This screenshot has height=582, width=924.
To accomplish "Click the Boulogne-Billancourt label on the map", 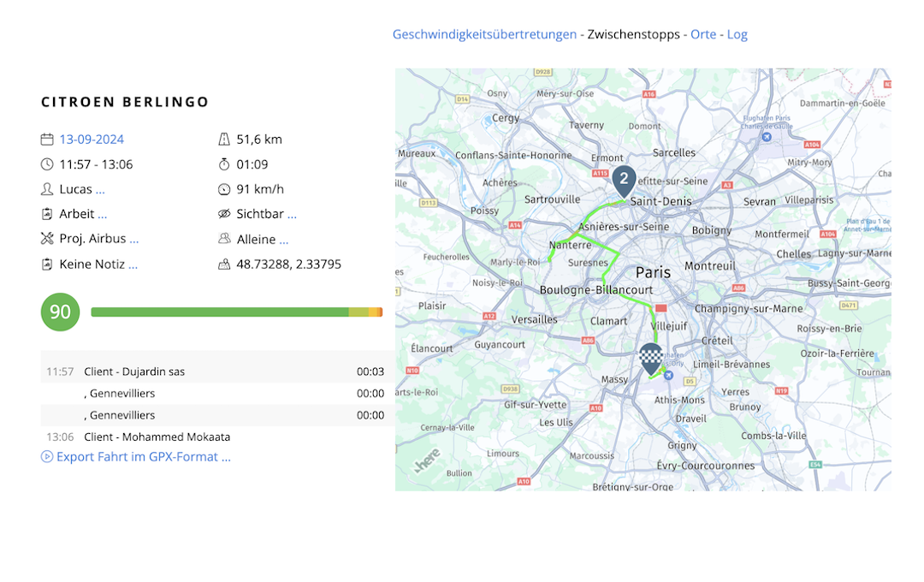I will pyautogui.click(x=596, y=289).
